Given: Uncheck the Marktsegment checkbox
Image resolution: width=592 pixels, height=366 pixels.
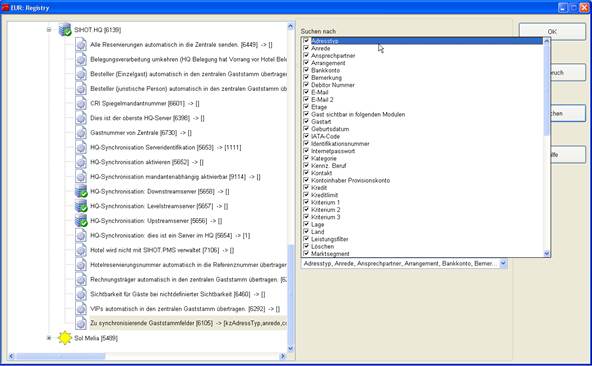Looking at the screenshot, I should point(306,253).
